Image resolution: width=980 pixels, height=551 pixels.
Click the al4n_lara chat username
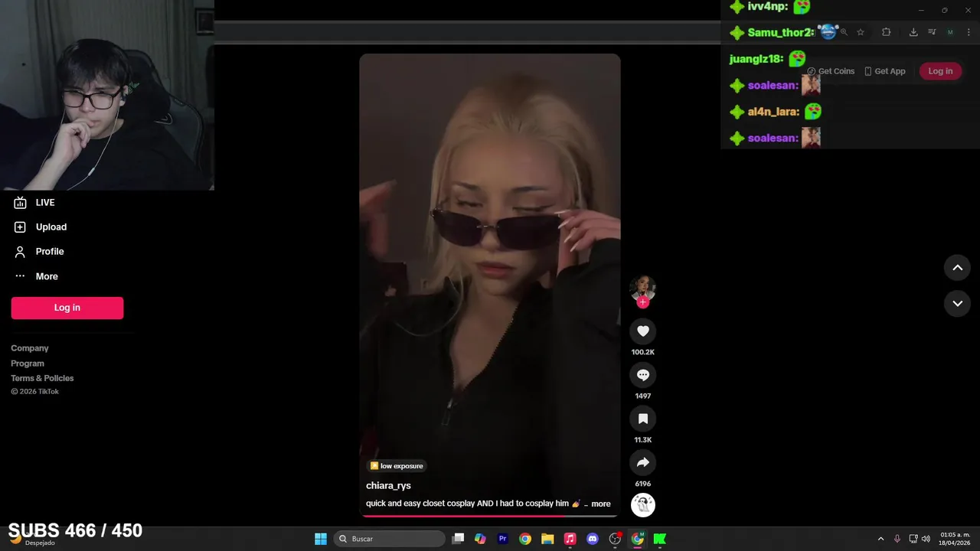click(773, 112)
